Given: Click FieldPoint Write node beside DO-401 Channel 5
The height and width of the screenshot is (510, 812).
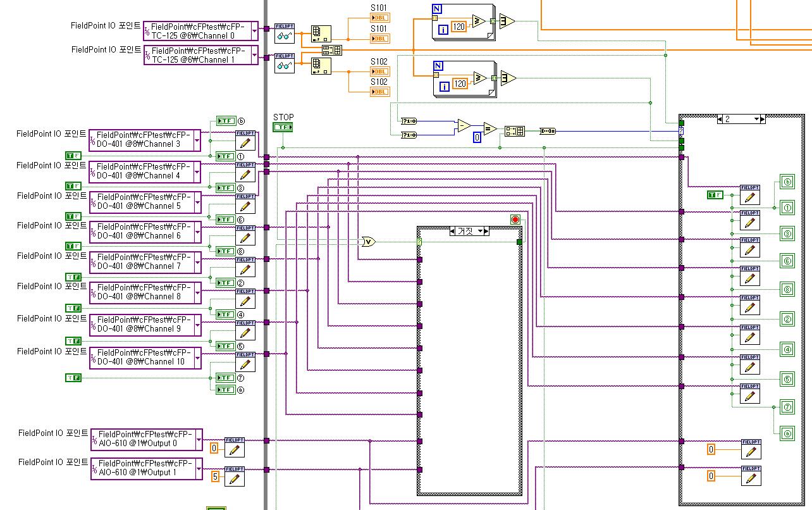Looking at the screenshot, I should [245, 203].
